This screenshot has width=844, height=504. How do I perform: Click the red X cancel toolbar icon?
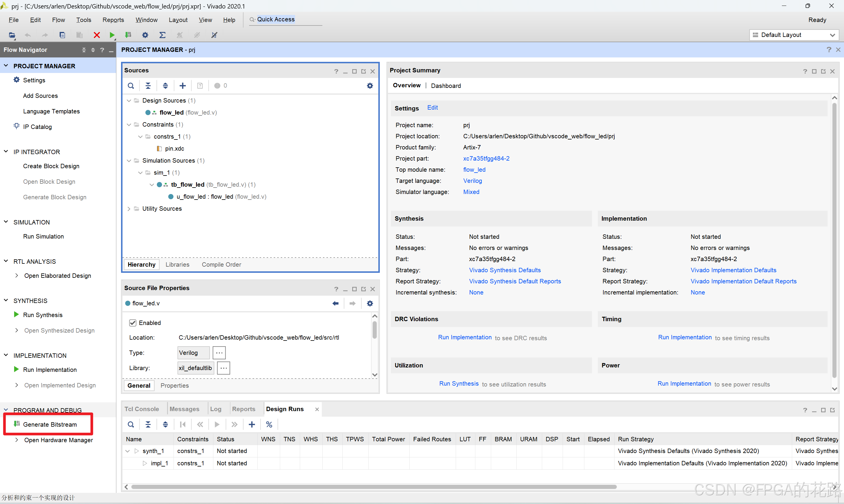(x=97, y=35)
